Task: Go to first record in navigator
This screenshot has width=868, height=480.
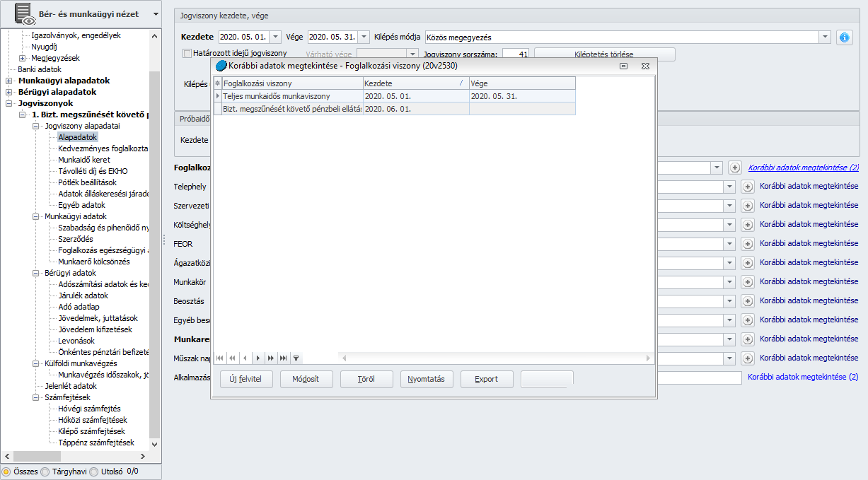Action: [219, 358]
